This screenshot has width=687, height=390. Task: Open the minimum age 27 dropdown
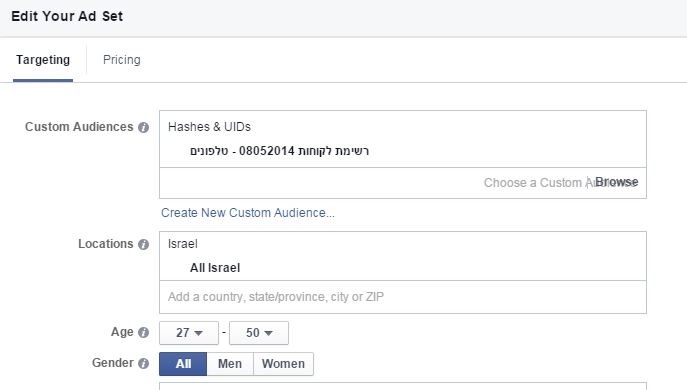click(189, 333)
